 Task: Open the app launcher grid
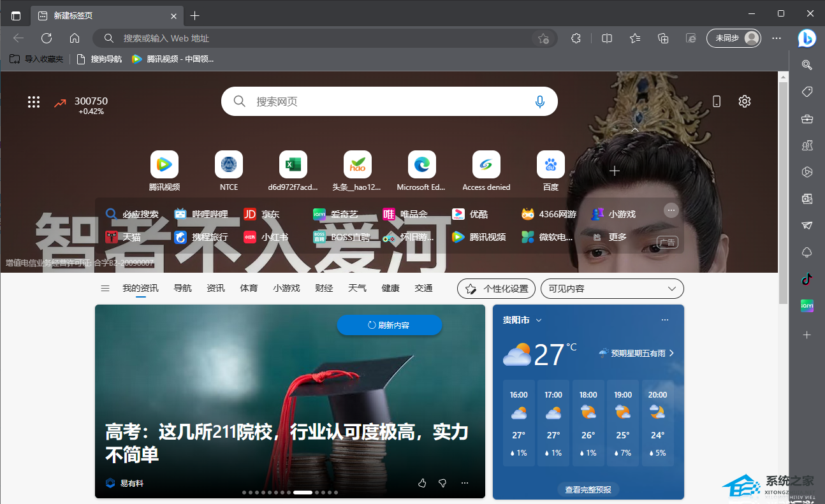[34, 102]
